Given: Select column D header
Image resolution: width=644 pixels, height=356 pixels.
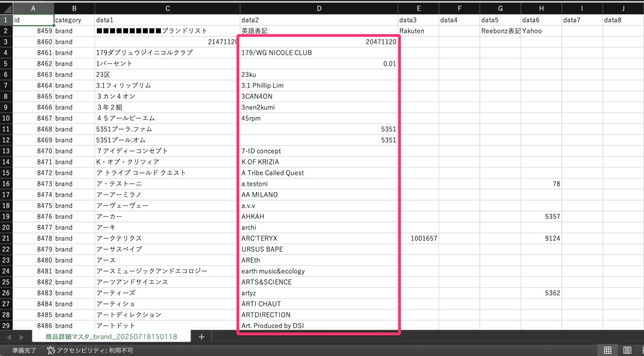Looking at the screenshot, I should (x=319, y=8).
